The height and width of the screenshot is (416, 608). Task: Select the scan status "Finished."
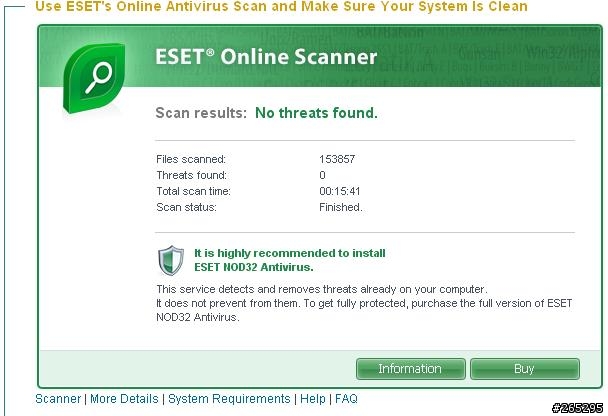click(x=341, y=207)
